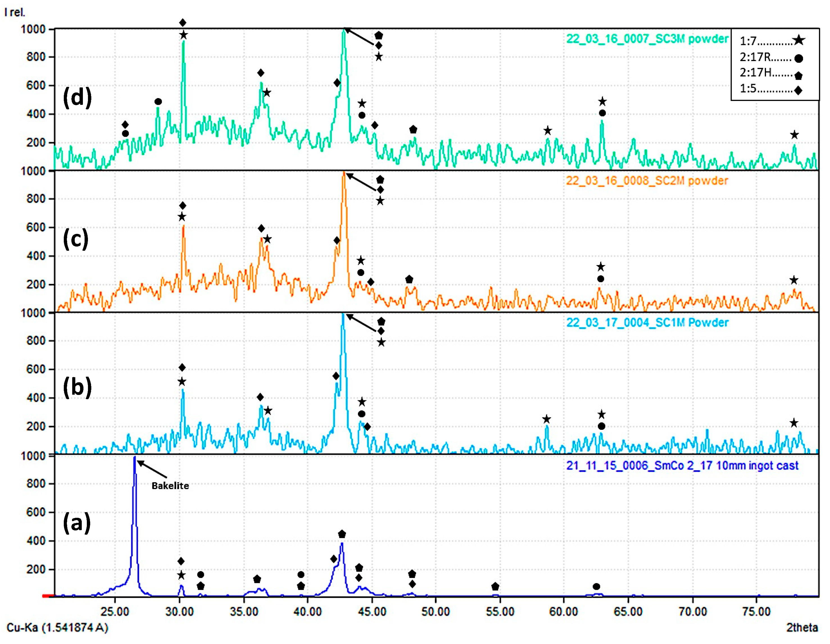The width and height of the screenshot is (830, 644).
Task: Click the Bakelite annotation label
Action: click(170, 485)
